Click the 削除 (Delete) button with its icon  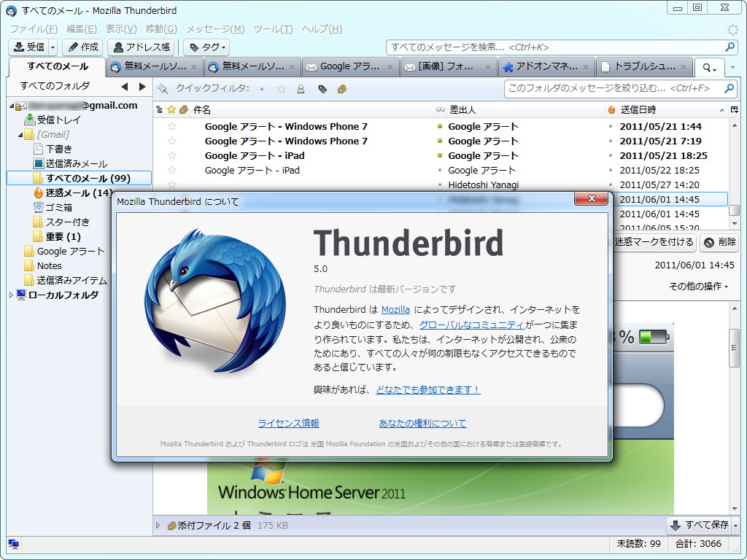coord(719,242)
